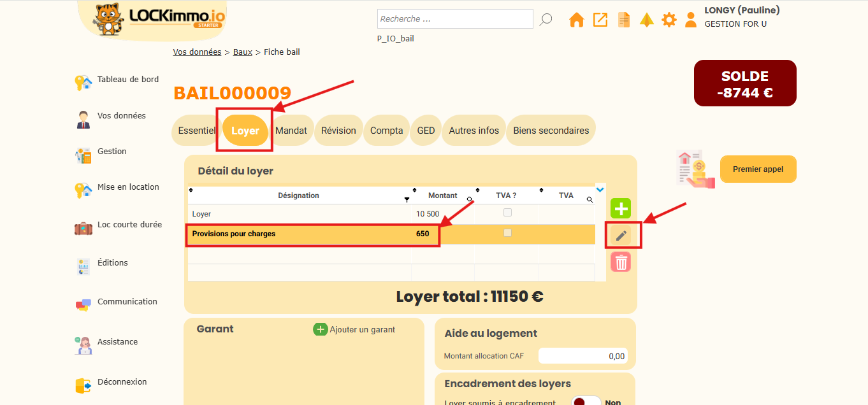Follow the Baux breadcrumb link
The height and width of the screenshot is (405, 868).
pyautogui.click(x=243, y=52)
